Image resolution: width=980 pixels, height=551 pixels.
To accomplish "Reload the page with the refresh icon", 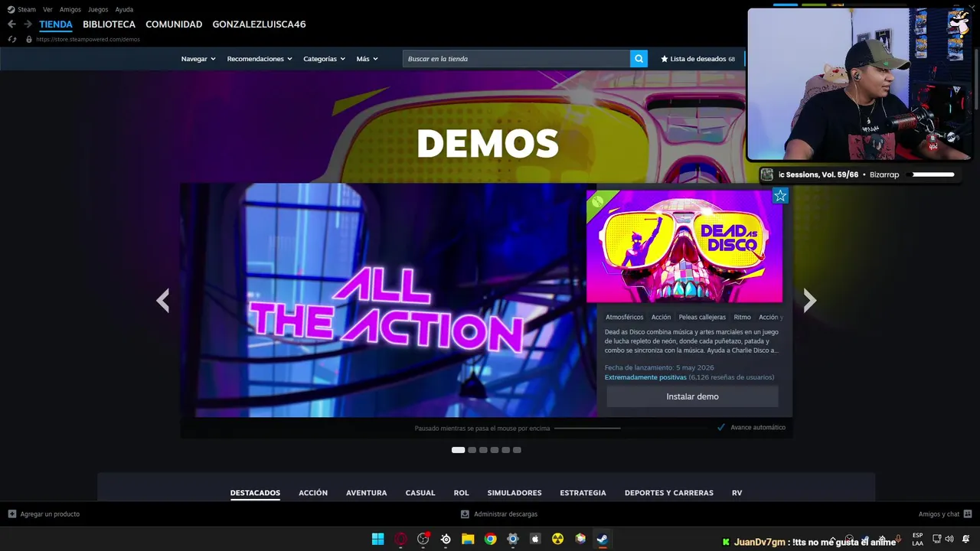I will click(11, 39).
